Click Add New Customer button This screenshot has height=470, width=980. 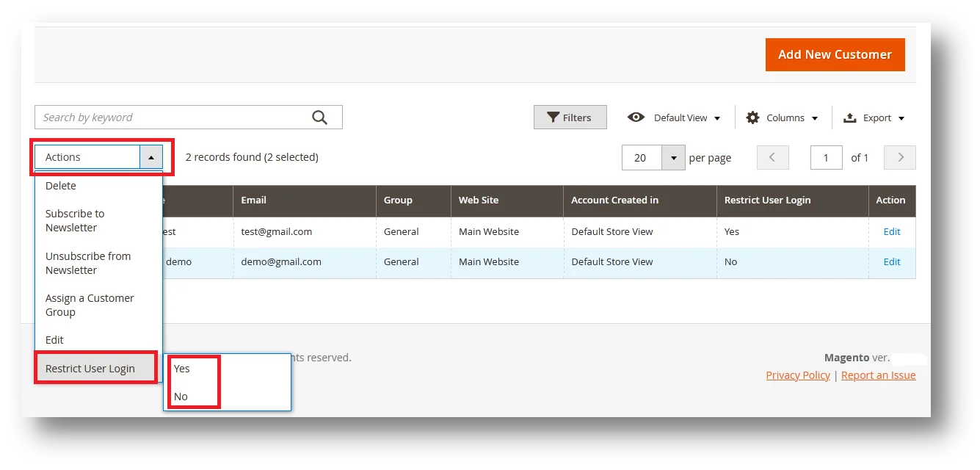(x=835, y=54)
